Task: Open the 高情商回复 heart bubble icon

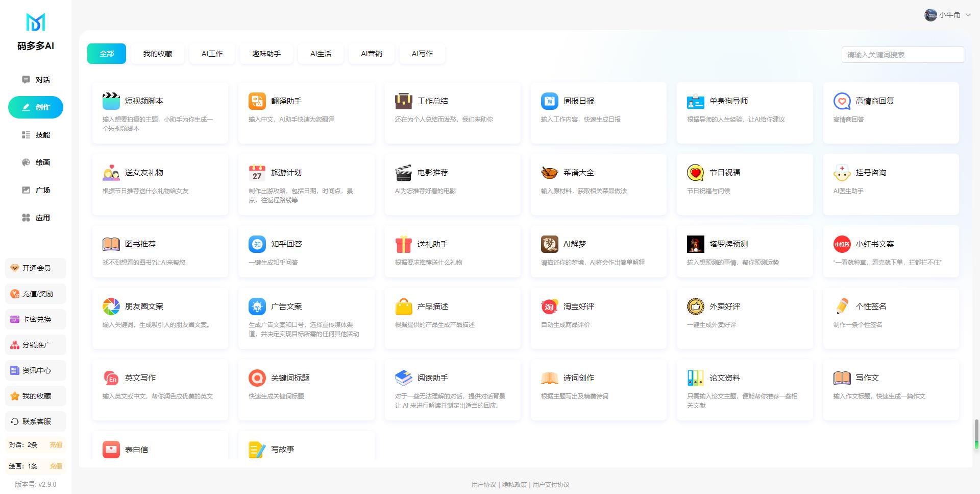Action: (842, 101)
